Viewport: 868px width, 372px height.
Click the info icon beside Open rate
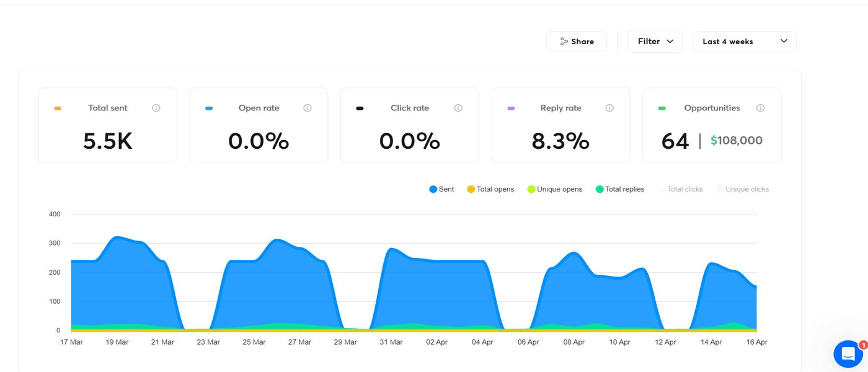click(x=308, y=108)
